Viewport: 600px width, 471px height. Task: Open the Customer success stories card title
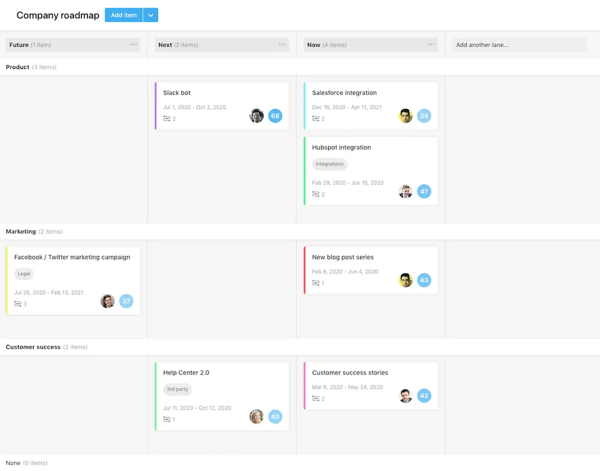point(350,373)
